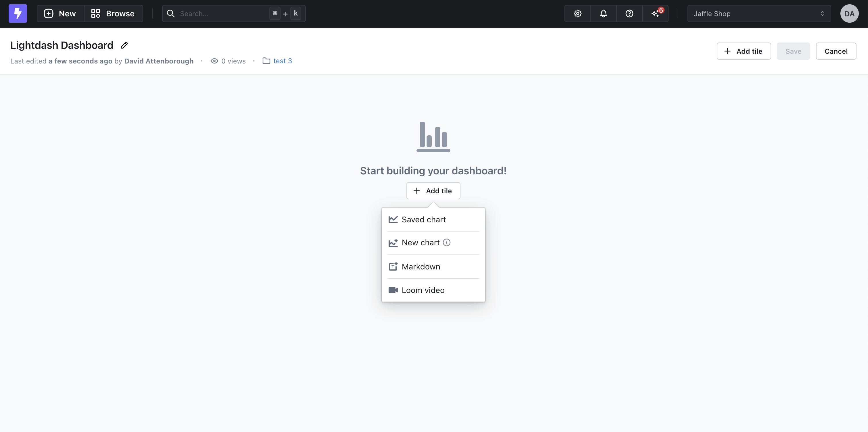Viewport: 868px width, 432px height.
Task: Click Cancel button in header
Action: point(836,51)
